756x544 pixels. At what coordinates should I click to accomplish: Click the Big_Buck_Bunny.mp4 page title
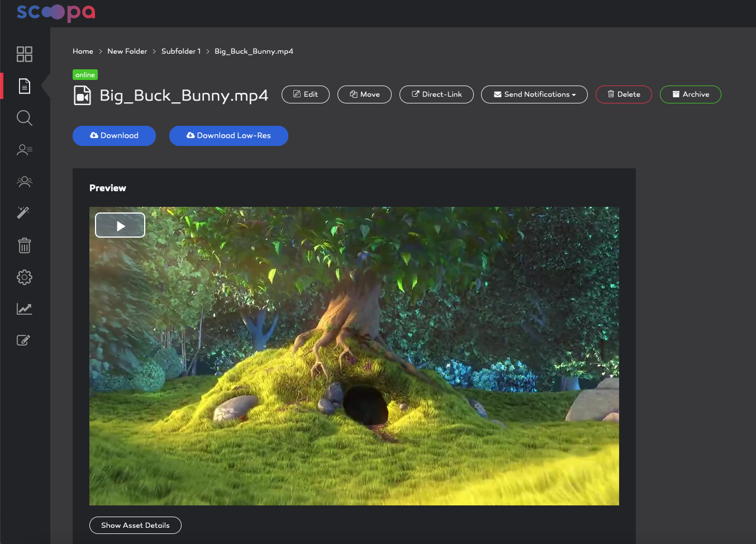(184, 96)
